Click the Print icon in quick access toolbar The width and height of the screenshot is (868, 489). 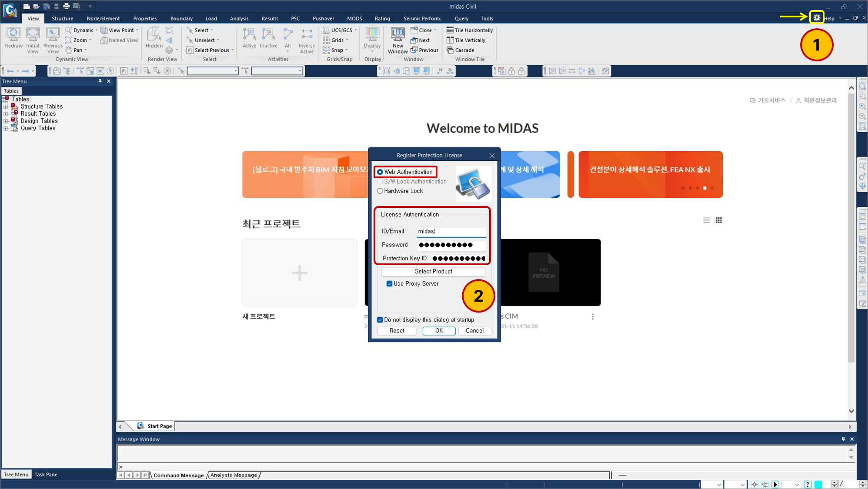[67, 6]
